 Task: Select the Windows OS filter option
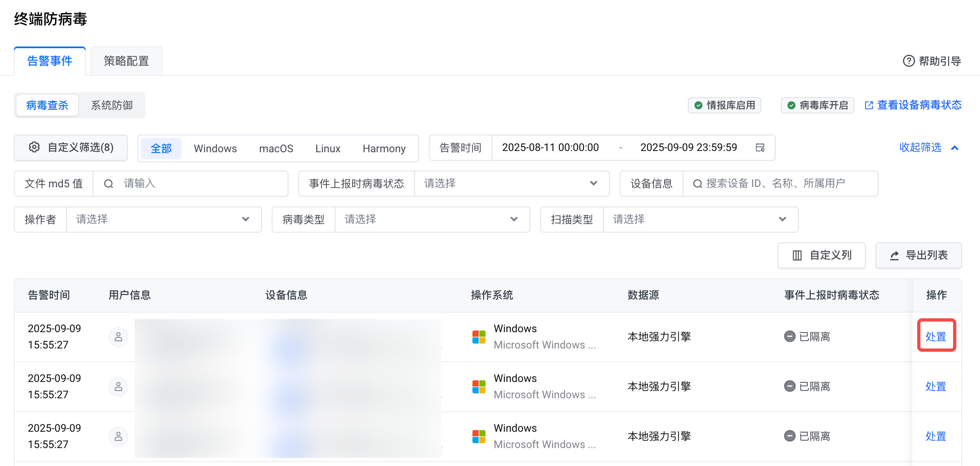(215, 149)
